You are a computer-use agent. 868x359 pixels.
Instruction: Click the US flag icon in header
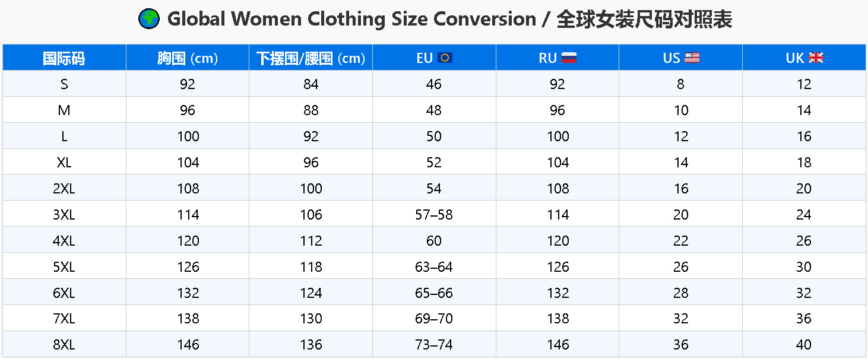pos(692,58)
